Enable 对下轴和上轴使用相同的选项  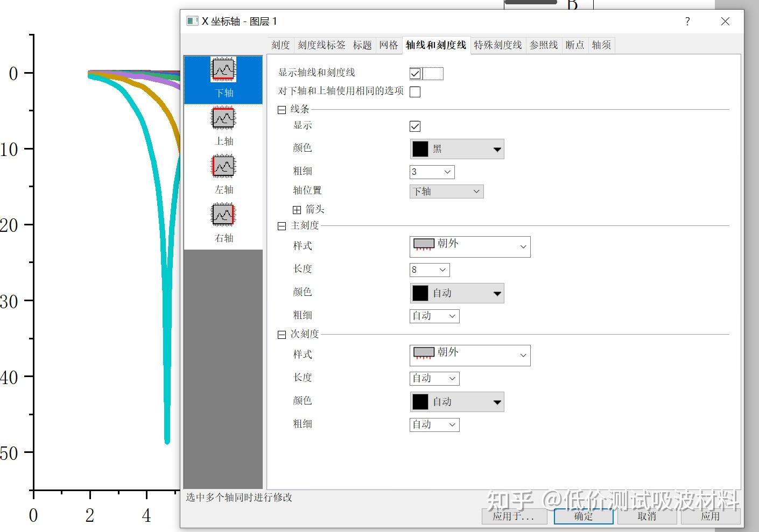[414, 91]
